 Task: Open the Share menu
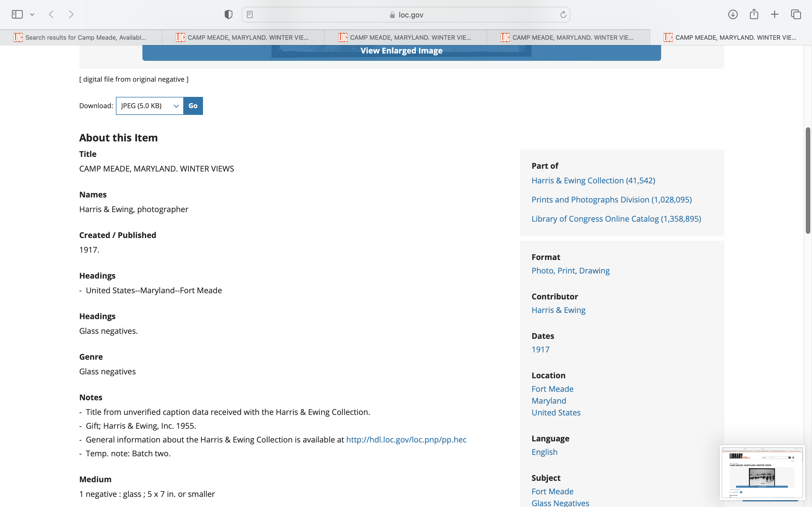pos(754,14)
